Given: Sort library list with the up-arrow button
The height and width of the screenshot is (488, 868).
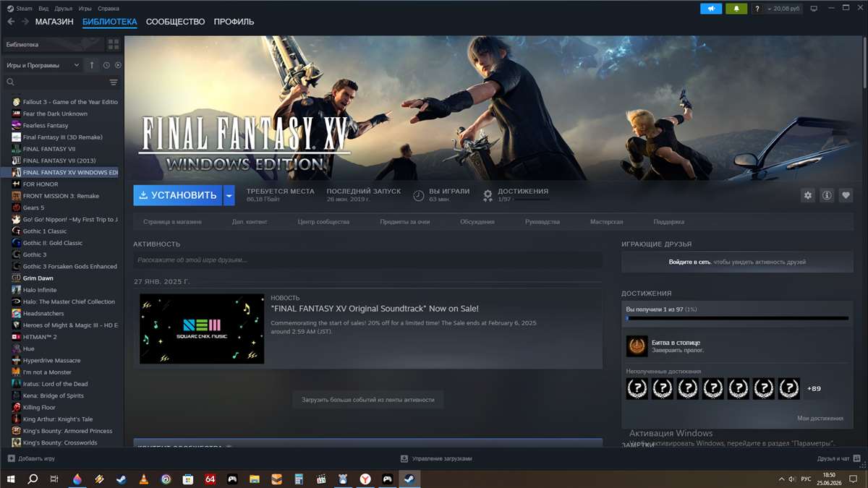Looking at the screenshot, I should 92,65.
